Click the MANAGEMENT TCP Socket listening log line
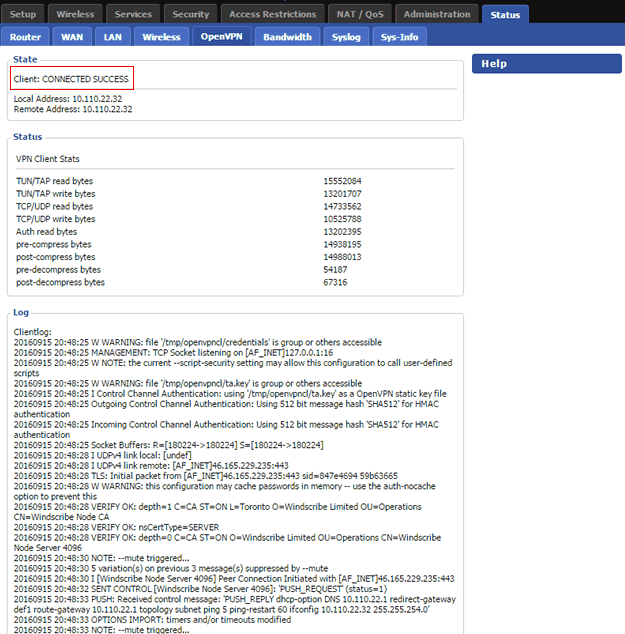This screenshot has width=625, height=634. click(173, 353)
